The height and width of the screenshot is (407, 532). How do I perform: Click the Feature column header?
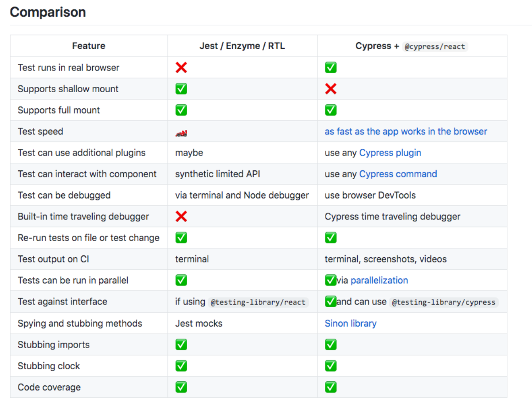[89, 46]
